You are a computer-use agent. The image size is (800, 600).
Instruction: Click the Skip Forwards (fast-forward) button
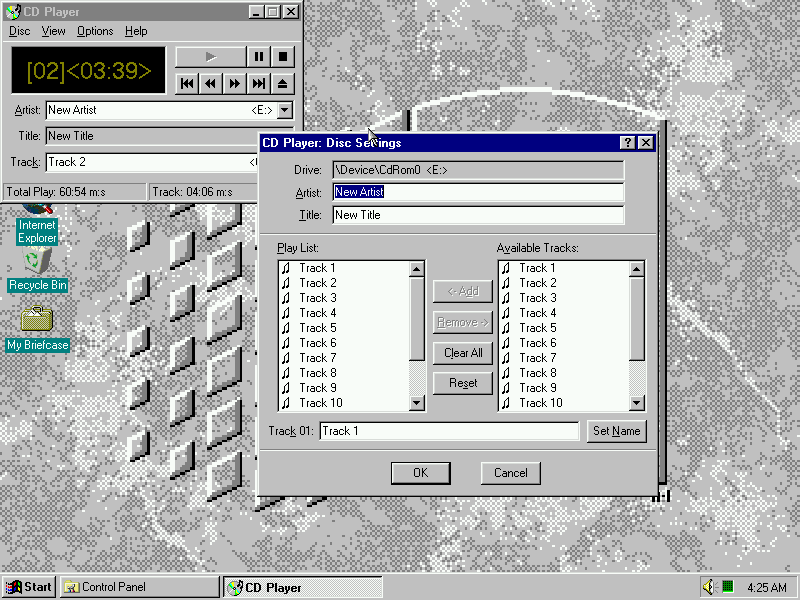(235, 83)
